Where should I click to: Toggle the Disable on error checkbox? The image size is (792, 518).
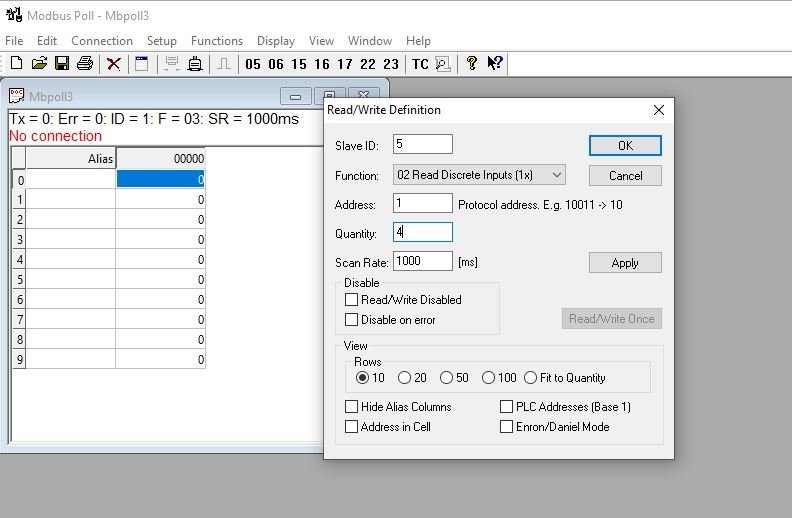pyautogui.click(x=351, y=320)
